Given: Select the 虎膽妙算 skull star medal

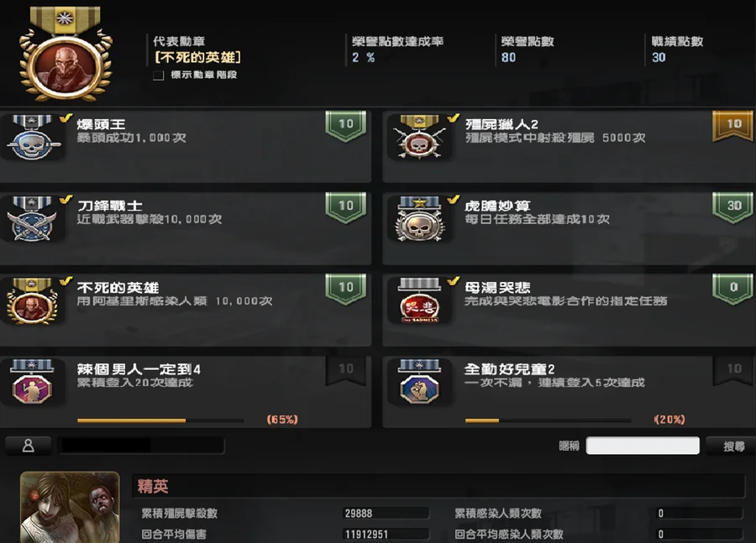Looking at the screenshot, I should click(419, 219).
